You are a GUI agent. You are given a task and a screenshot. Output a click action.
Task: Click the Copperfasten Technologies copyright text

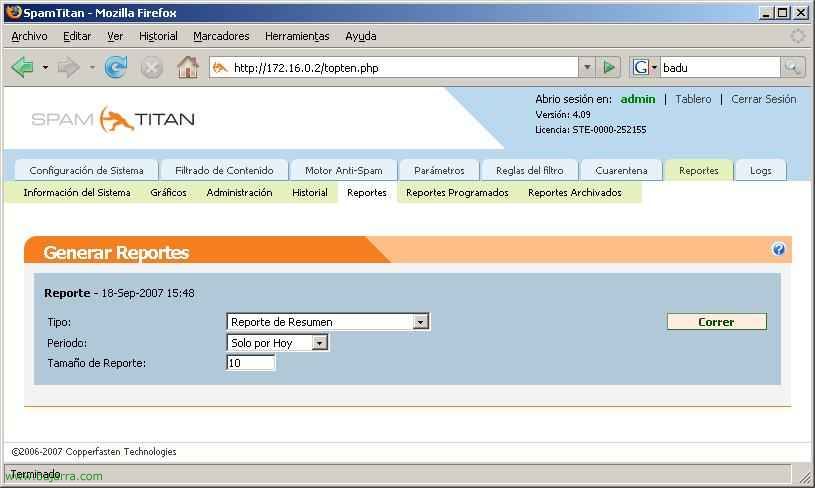pyautogui.click(x=94, y=452)
